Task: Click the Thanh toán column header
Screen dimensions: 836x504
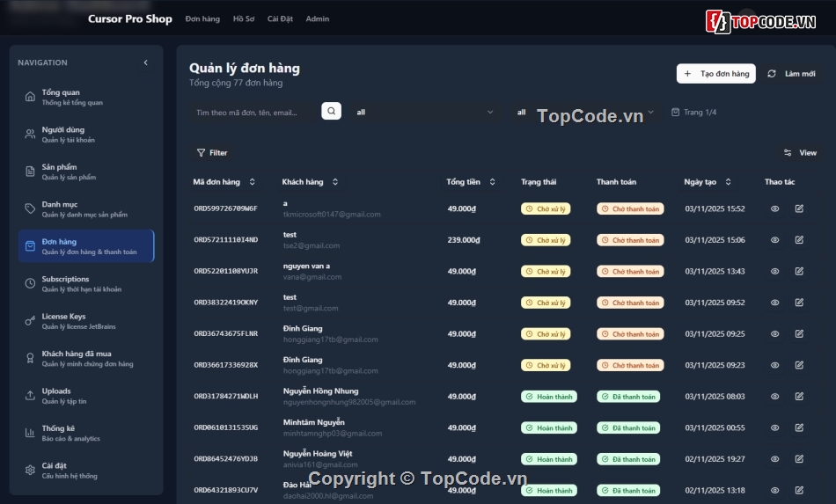Action: [x=616, y=182]
